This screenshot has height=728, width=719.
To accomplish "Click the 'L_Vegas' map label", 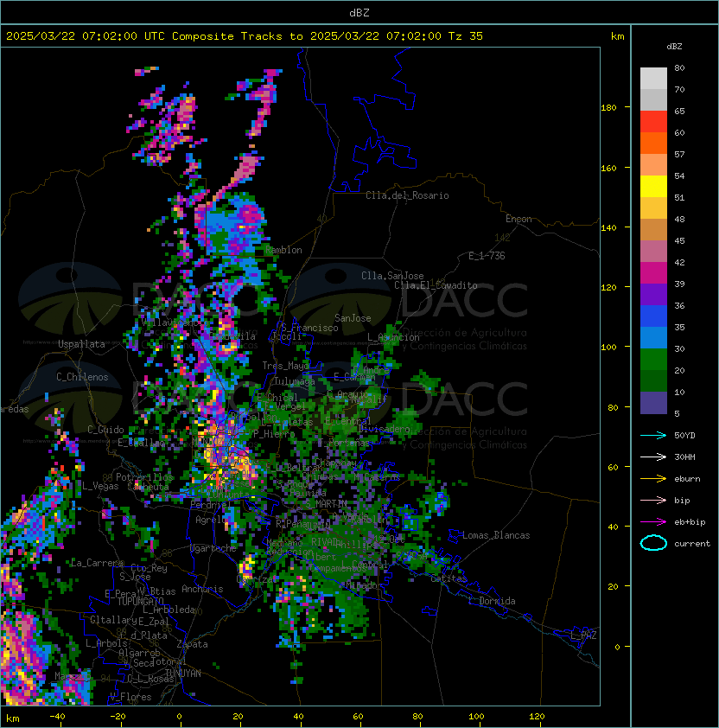I will (x=100, y=486).
